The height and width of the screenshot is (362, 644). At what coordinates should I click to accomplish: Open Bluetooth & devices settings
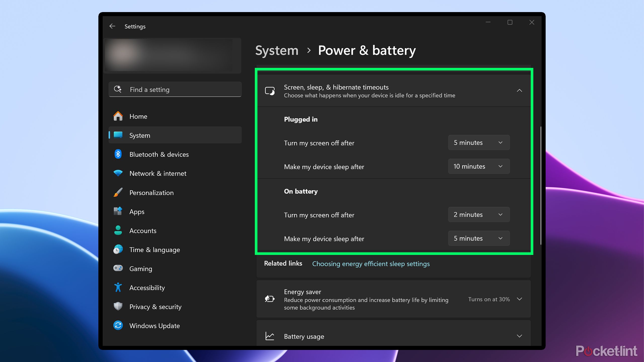[x=175, y=154]
